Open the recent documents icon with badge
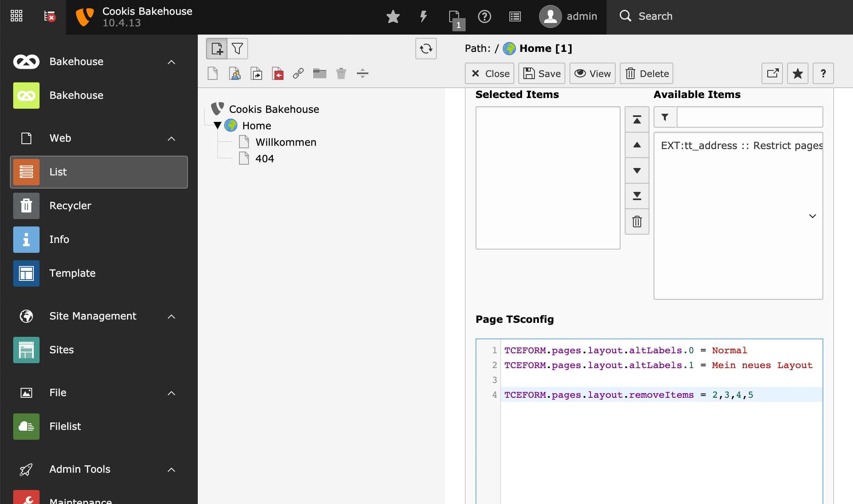Screen dimensions: 853x504 (x=455, y=17)
